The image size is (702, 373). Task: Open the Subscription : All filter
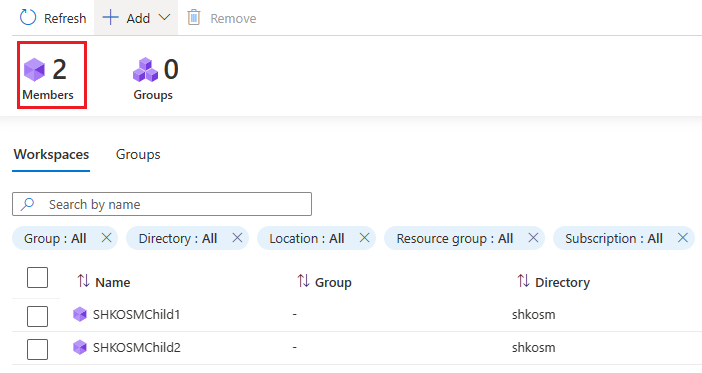(x=614, y=239)
